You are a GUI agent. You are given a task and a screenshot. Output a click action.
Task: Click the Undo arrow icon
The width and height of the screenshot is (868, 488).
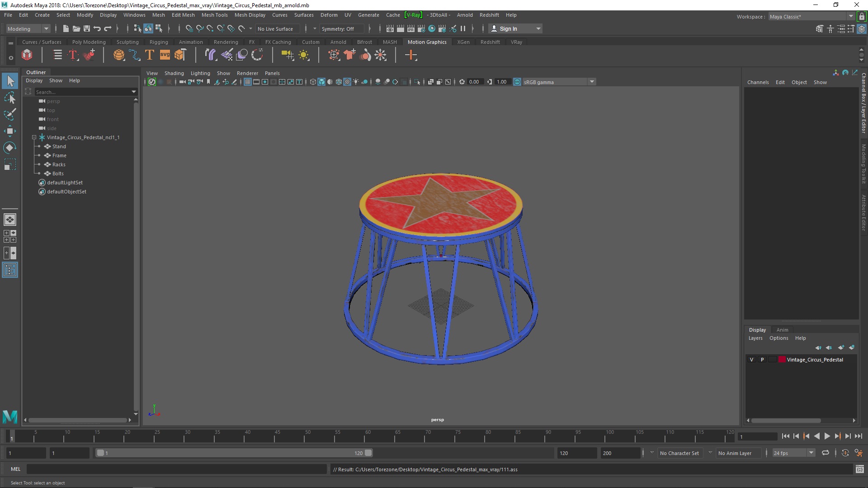[97, 28]
